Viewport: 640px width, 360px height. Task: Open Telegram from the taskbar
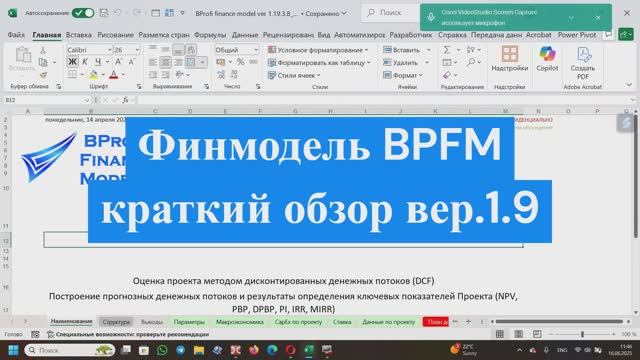pyautogui.click(x=180, y=350)
